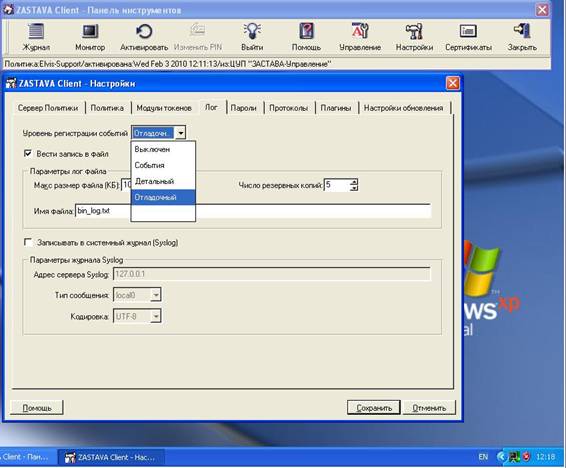Viewport: 566px width, 468px height.
Task: Switch to the Политика tab
Action: click(x=107, y=108)
